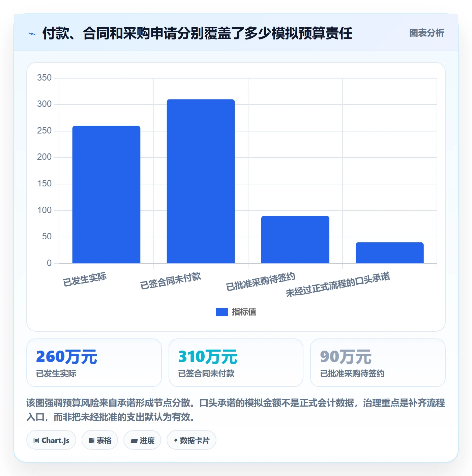Click the 指标值 legend text
The height and width of the screenshot is (476, 472).
(x=244, y=312)
